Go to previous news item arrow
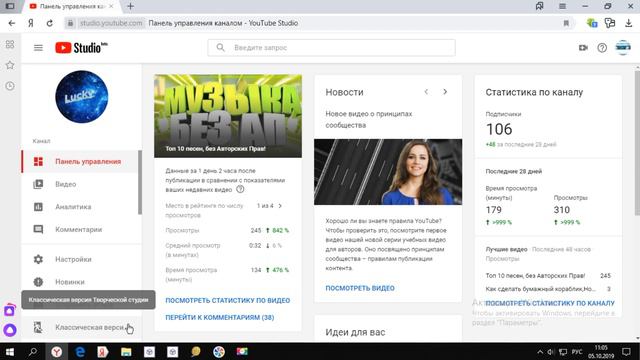Viewport: 640px width, 360px height. click(426, 92)
